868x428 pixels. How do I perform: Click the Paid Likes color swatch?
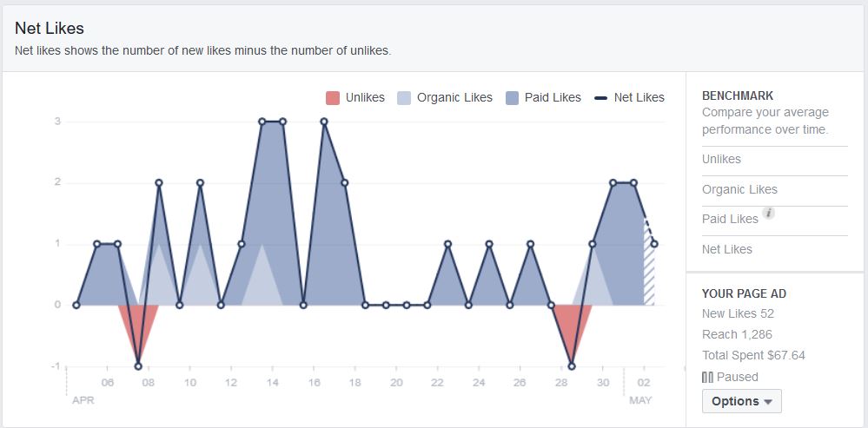512,98
